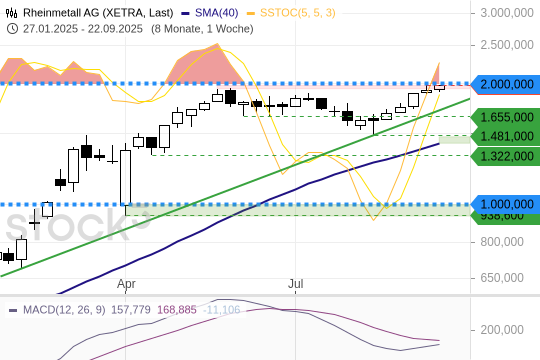Click the 800,000 y-axis label
Screen dimensions: 540x360
(x=502, y=242)
